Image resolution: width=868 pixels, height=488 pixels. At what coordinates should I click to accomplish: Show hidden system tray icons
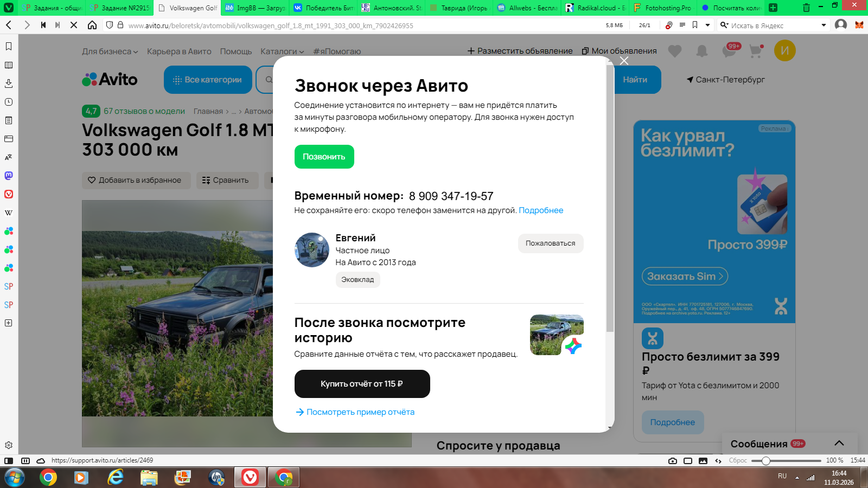(797, 478)
